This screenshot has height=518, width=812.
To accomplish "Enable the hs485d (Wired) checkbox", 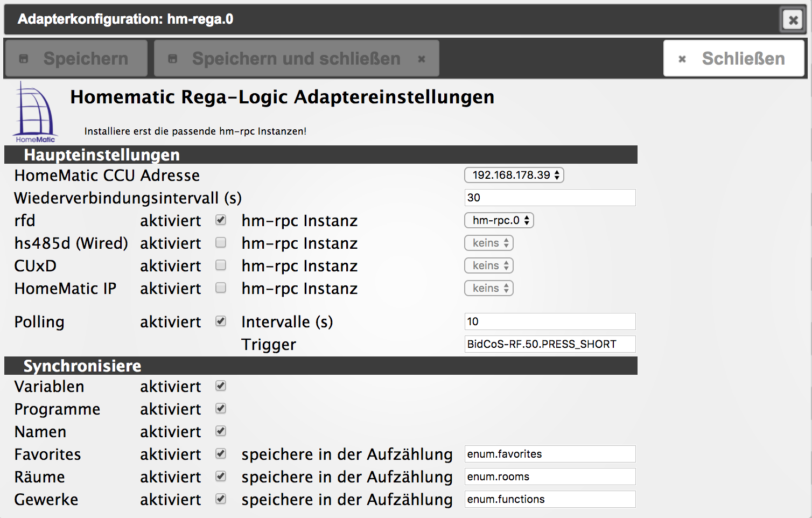I will [221, 242].
